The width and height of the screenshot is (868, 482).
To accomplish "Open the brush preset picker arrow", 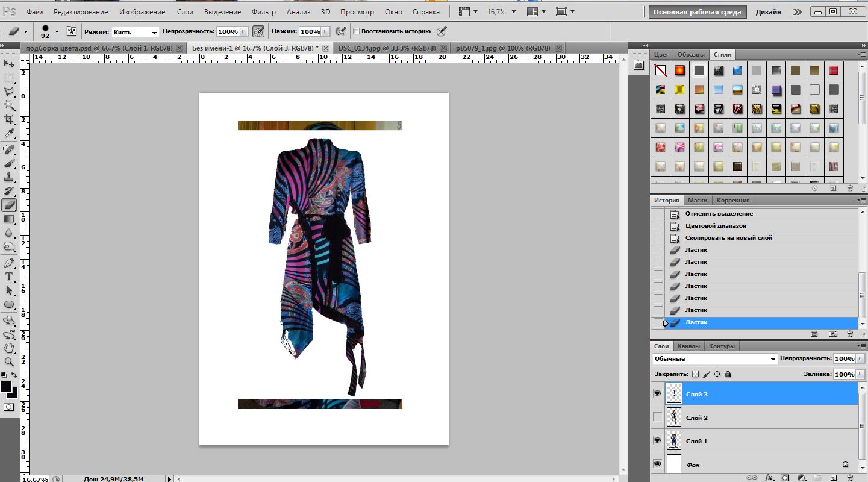I will (57, 31).
